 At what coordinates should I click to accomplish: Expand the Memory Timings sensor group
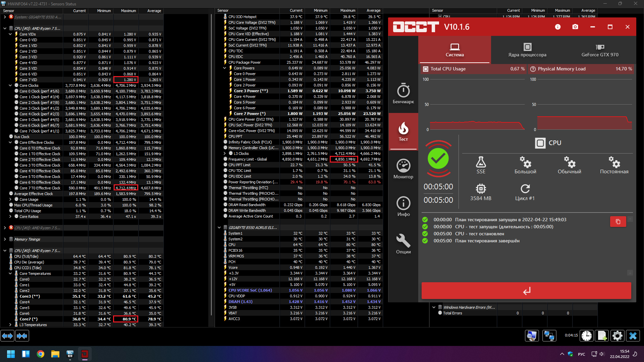[5, 239]
